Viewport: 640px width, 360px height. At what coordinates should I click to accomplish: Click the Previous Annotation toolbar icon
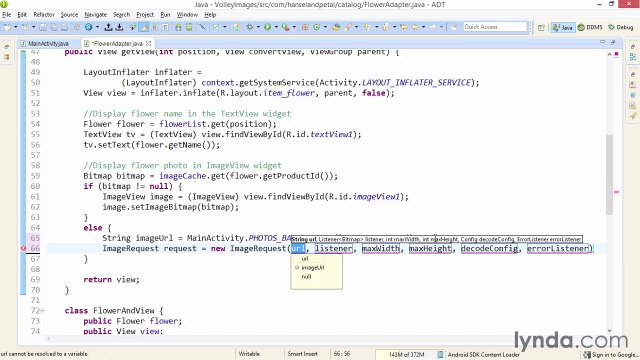click(385, 27)
